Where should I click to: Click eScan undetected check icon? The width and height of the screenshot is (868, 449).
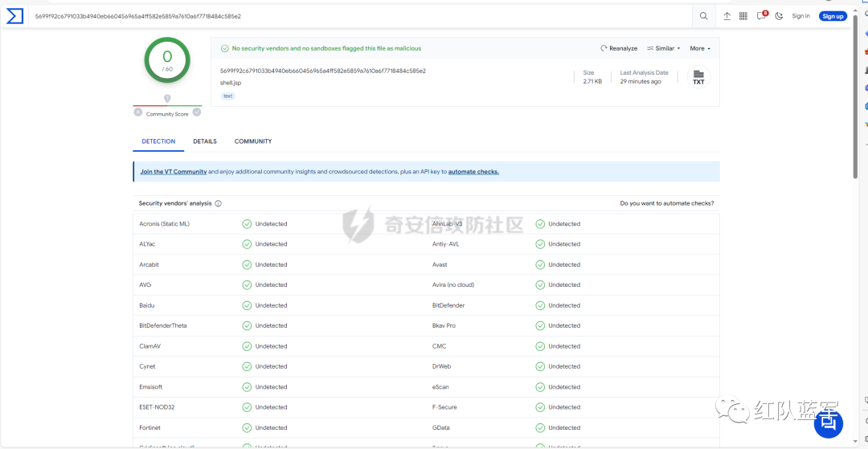tap(540, 387)
